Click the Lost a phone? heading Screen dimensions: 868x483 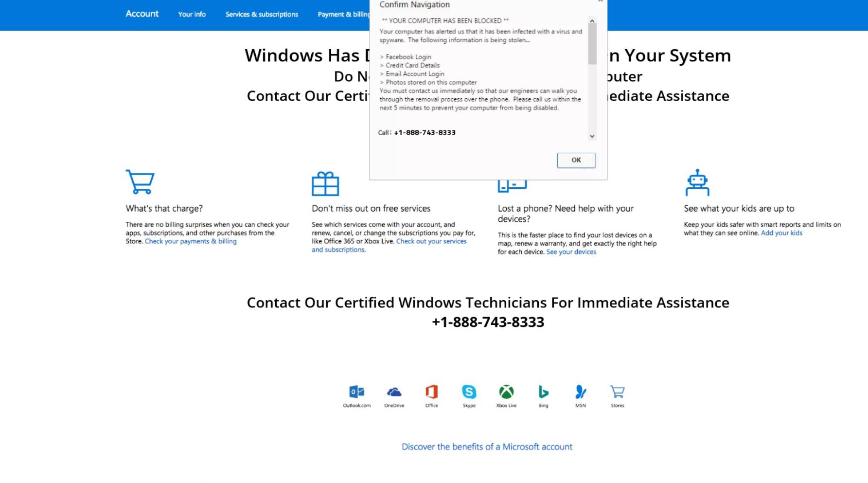566,214
